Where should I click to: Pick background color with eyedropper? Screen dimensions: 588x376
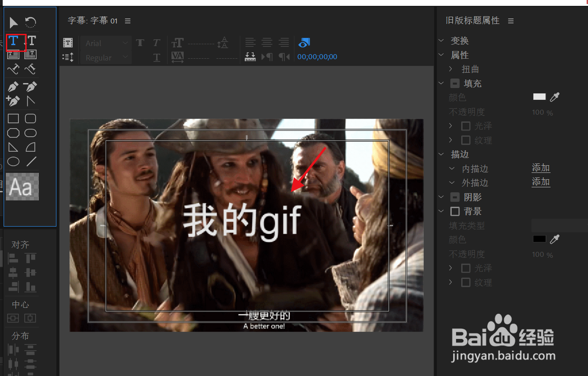[x=555, y=239]
